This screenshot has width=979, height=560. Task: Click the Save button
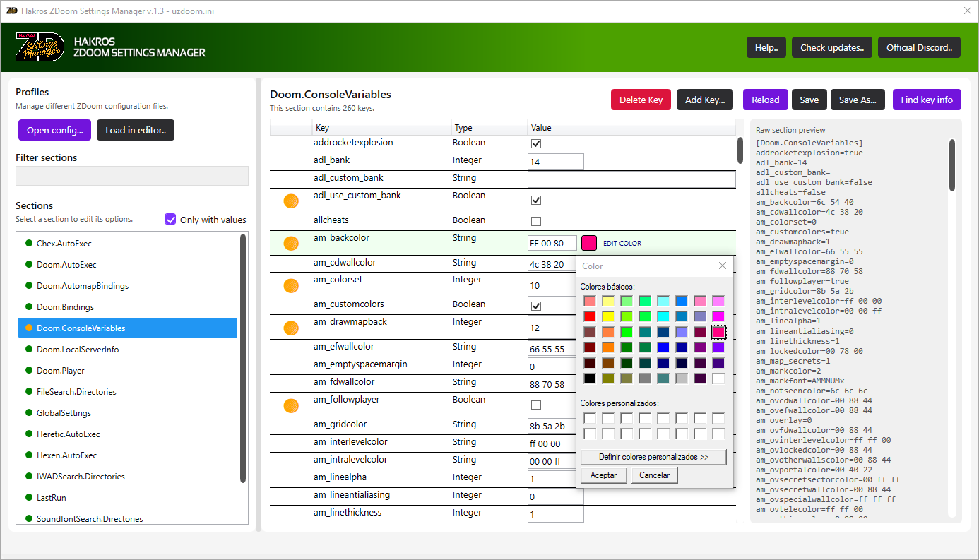coord(809,100)
